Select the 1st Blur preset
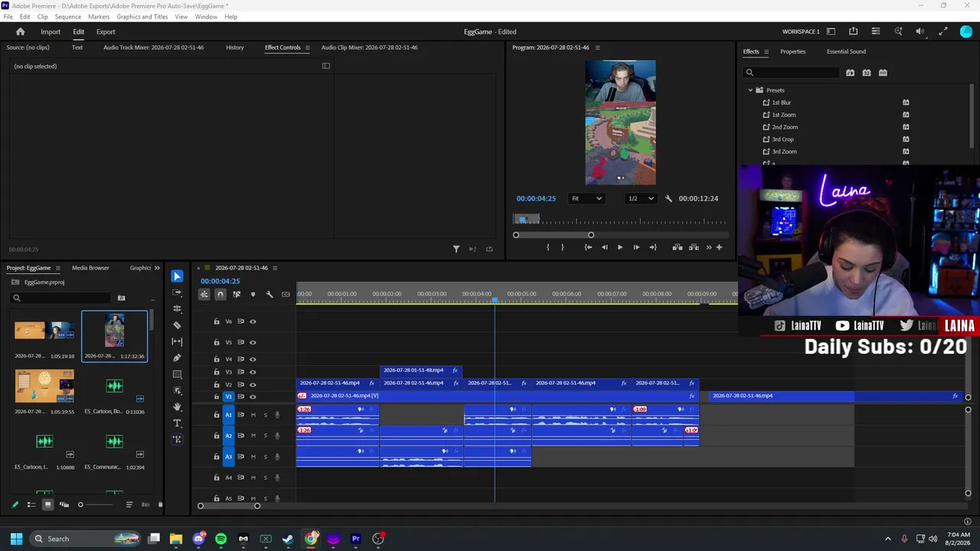This screenshot has width=980, height=551. coord(781,103)
